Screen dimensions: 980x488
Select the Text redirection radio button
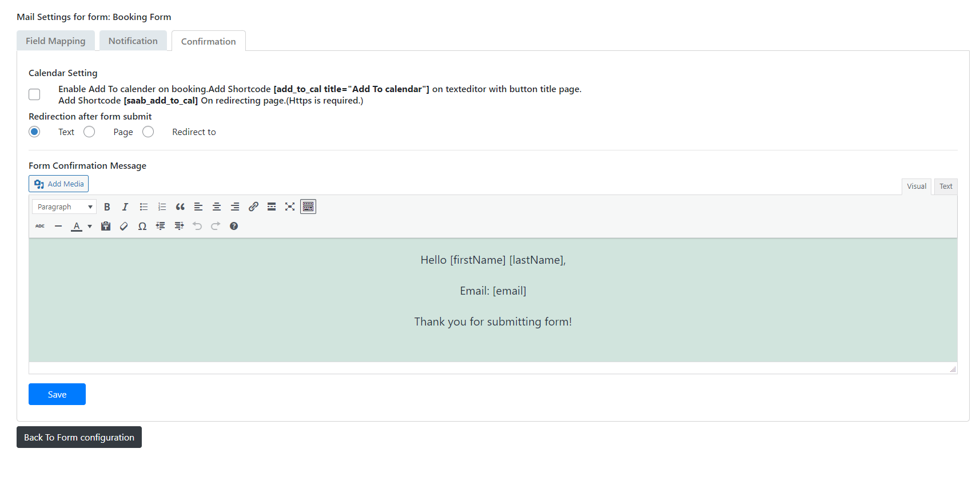pos(34,132)
